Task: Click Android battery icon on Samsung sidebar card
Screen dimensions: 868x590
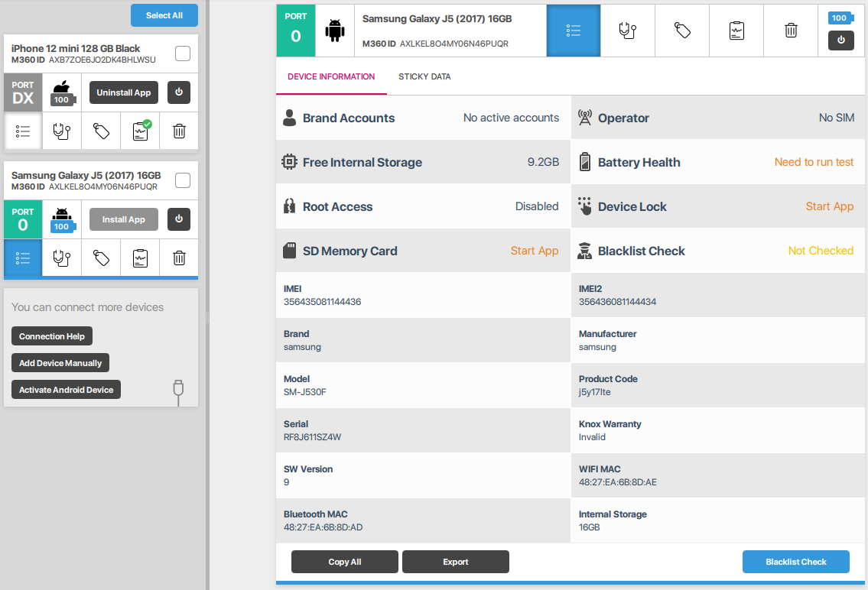Action: pos(62,219)
